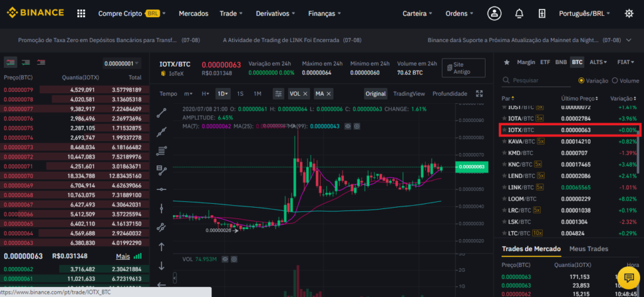644x297 pixels.
Task: Open the Mercados menu
Action: [x=194, y=13]
